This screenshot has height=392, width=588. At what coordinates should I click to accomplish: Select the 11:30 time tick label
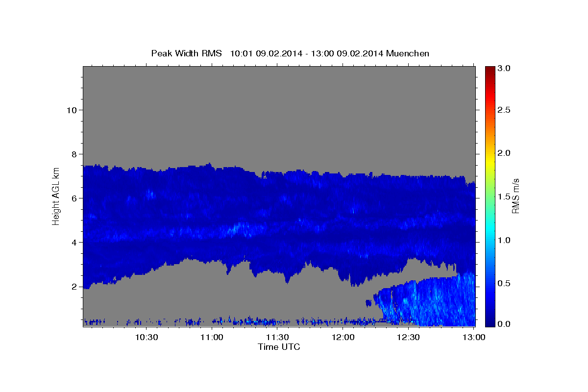click(x=277, y=337)
